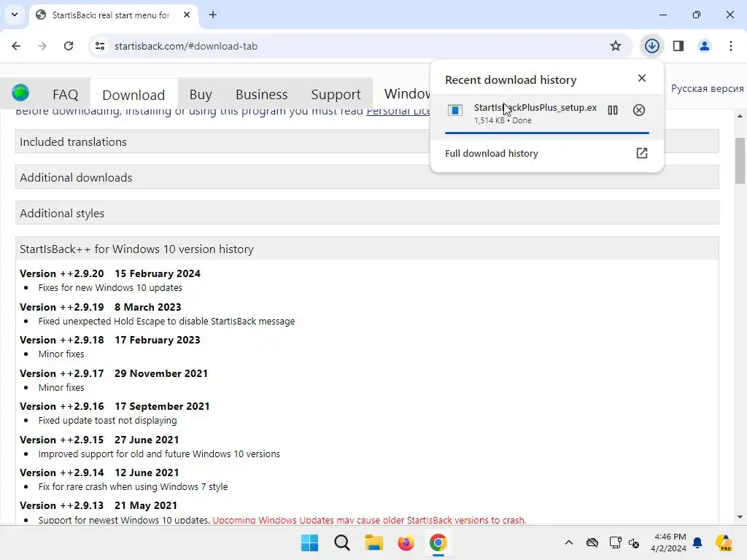The width and height of the screenshot is (747, 560).
Task: Switch to the FAQ tab
Action: click(65, 94)
